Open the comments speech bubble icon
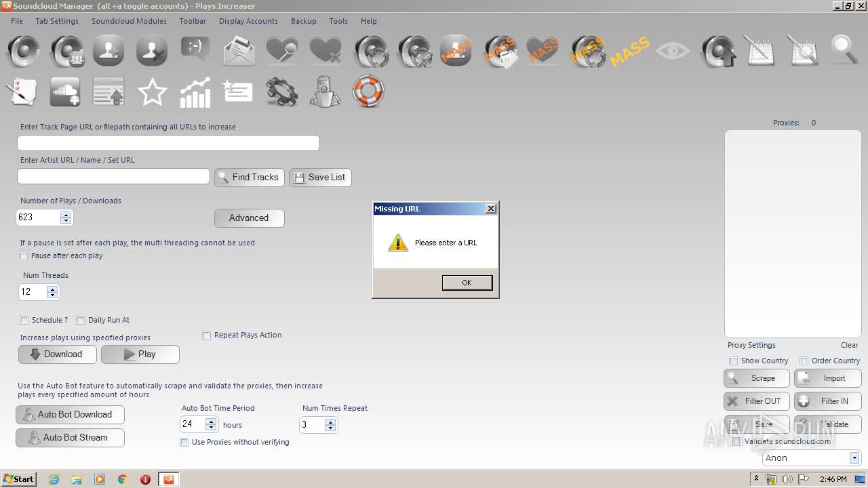This screenshot has height=488, width=868. pyautogui.click(x=195, y=49)
